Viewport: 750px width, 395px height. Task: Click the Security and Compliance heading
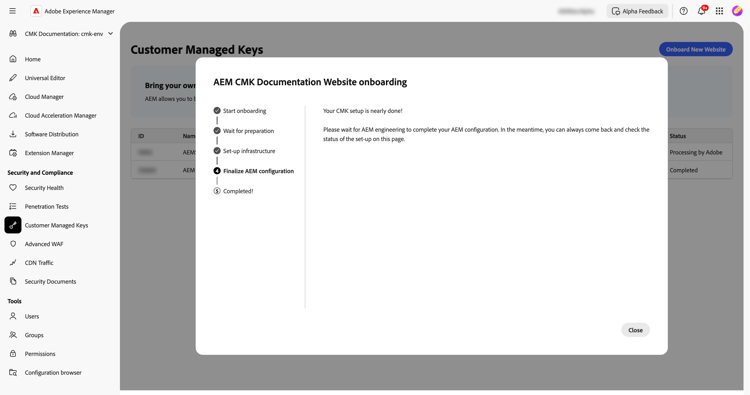pyautogui.click(x=40, y=173)
